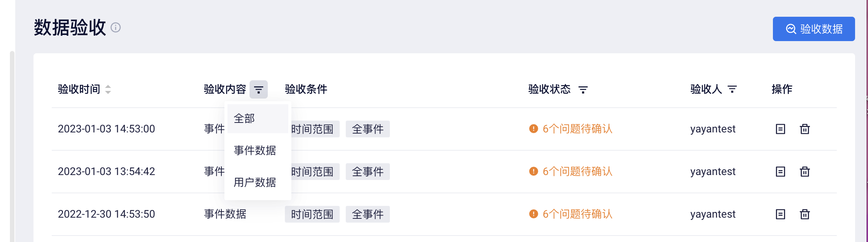The height and width of the screenshot is (242, 868).
Task: Click the info icon beside 数据验收 title
Action: point(116,28)
